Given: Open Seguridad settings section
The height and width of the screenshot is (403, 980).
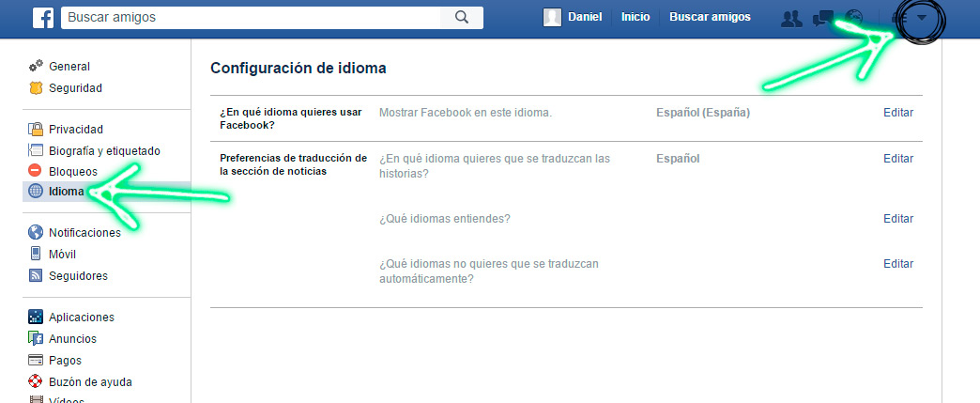Looking at the screenshot, I should point(75,88).
